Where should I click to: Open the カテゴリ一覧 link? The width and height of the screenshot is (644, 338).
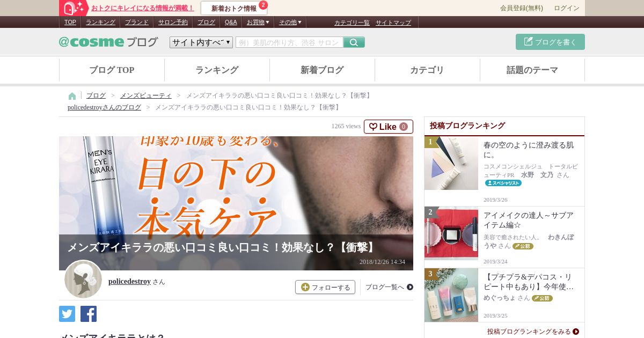[352, 23]
